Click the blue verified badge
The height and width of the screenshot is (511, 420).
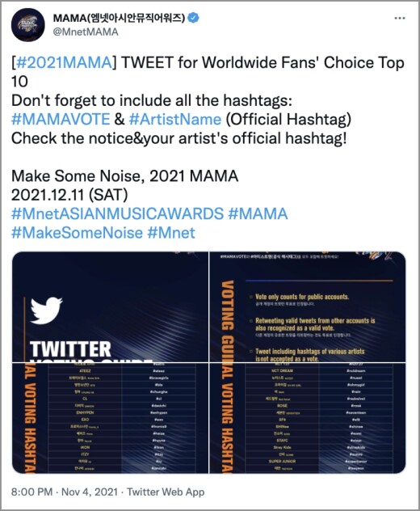tap(193, 18)
